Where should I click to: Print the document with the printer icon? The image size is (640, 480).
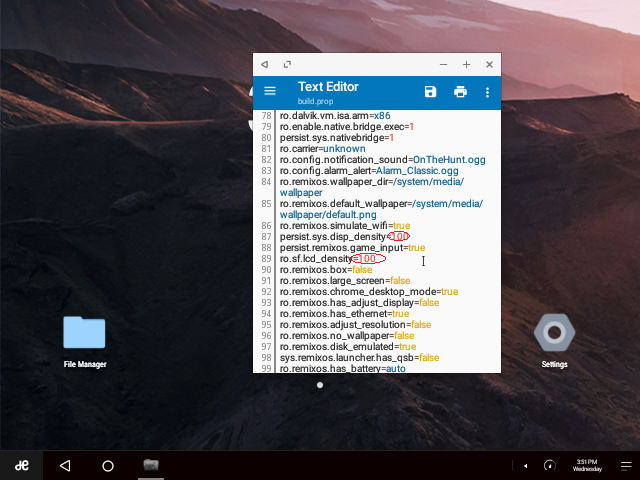[x=460, y=92]
